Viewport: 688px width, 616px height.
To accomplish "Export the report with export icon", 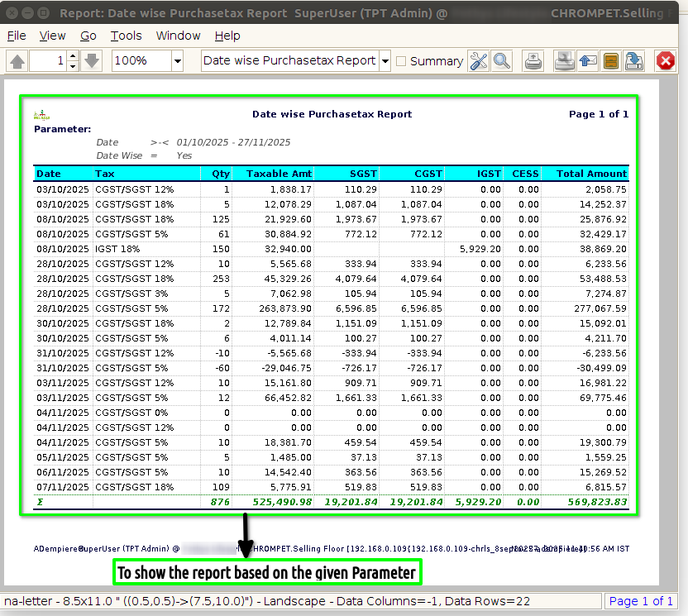I will coord(634,61).
